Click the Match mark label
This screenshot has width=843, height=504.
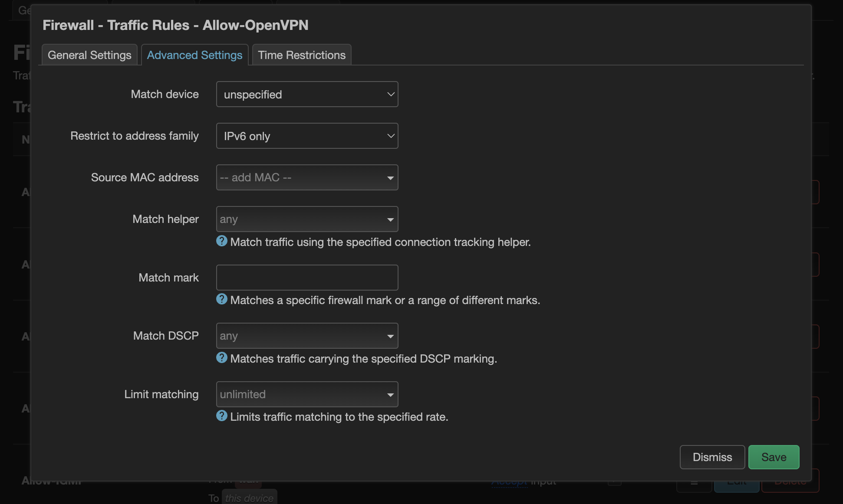168,278
